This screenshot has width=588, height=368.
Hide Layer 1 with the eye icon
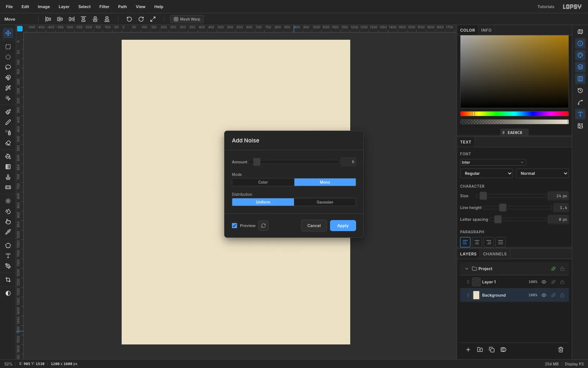tap(544, 282)
